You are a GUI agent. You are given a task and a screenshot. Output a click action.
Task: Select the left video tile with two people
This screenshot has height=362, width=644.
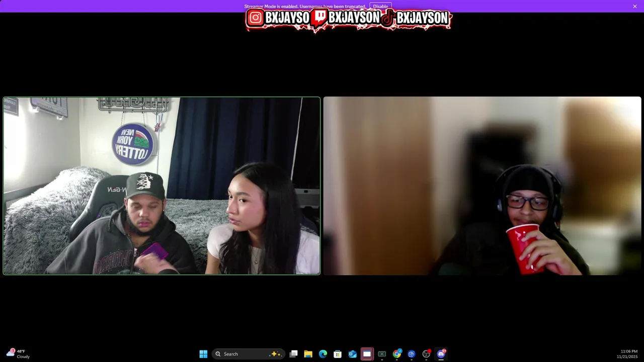coord(162,186)
